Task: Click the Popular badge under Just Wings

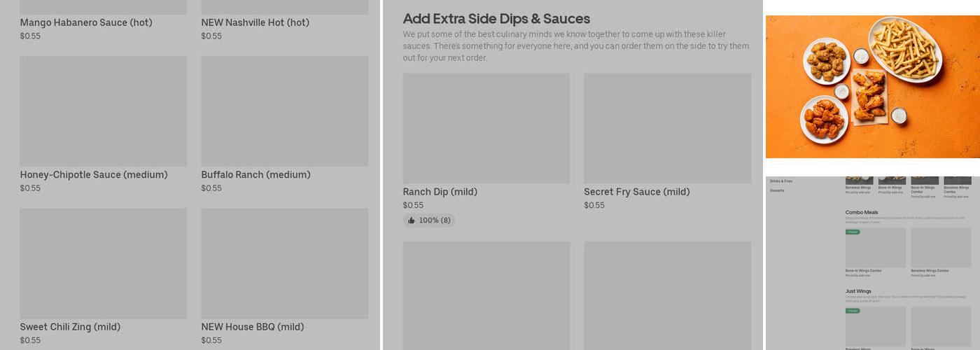Action: click(853, 311)
